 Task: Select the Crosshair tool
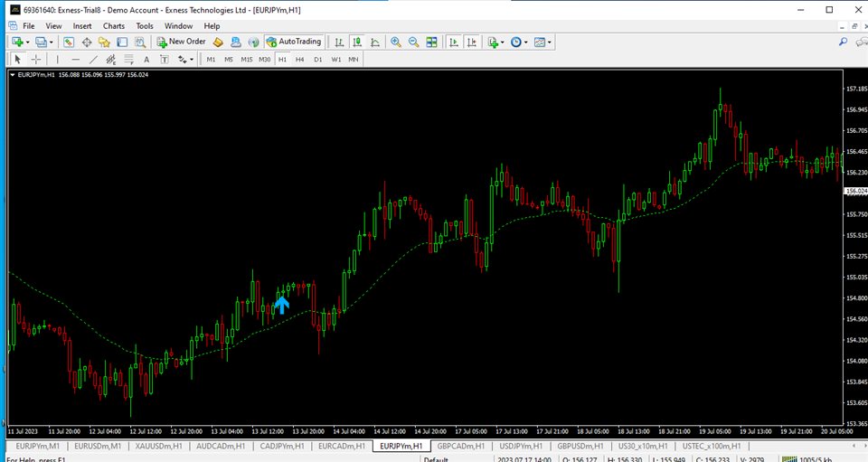tap(36, 59)
